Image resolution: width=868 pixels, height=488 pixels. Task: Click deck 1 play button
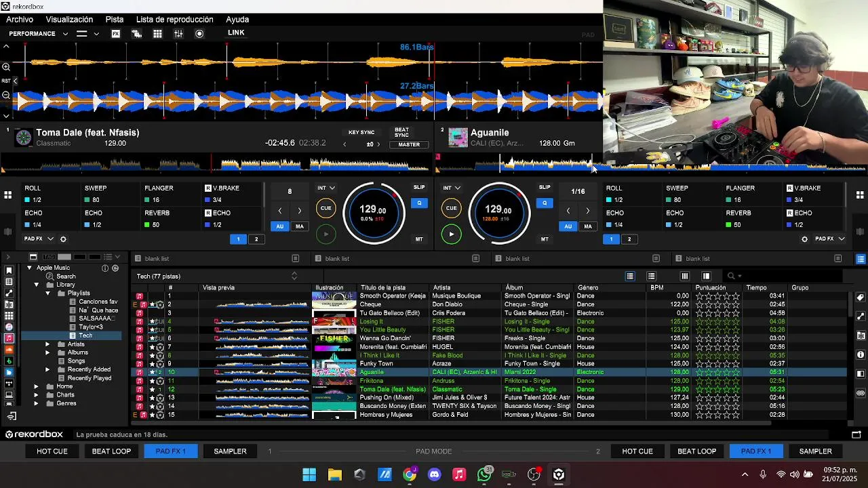tap(326, 235)
